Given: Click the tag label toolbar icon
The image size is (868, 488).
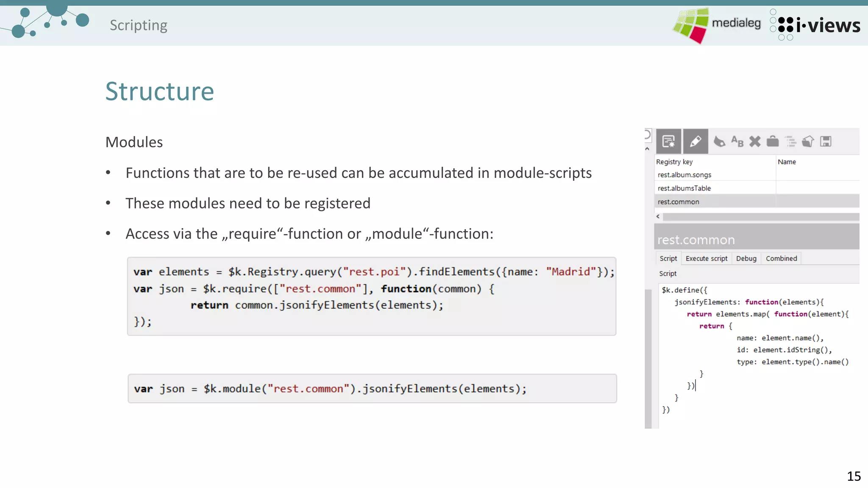Looking at the screenshot, I should click(x=719, y=141).
